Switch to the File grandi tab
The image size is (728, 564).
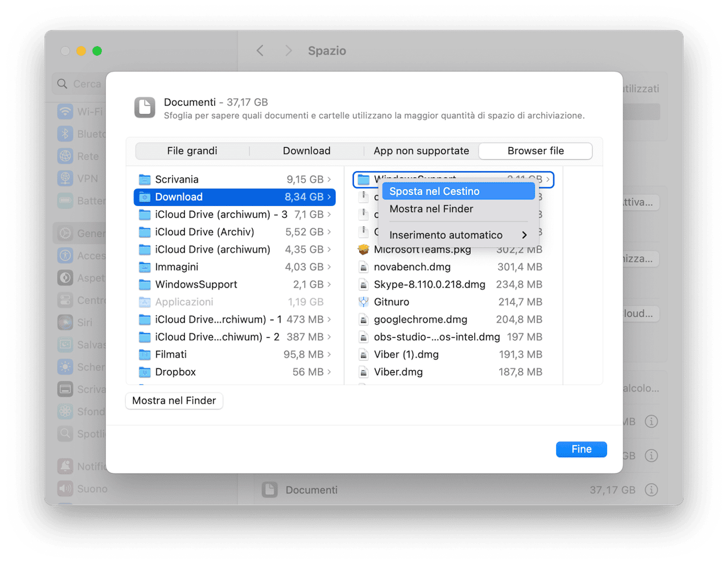coord(192,151)
